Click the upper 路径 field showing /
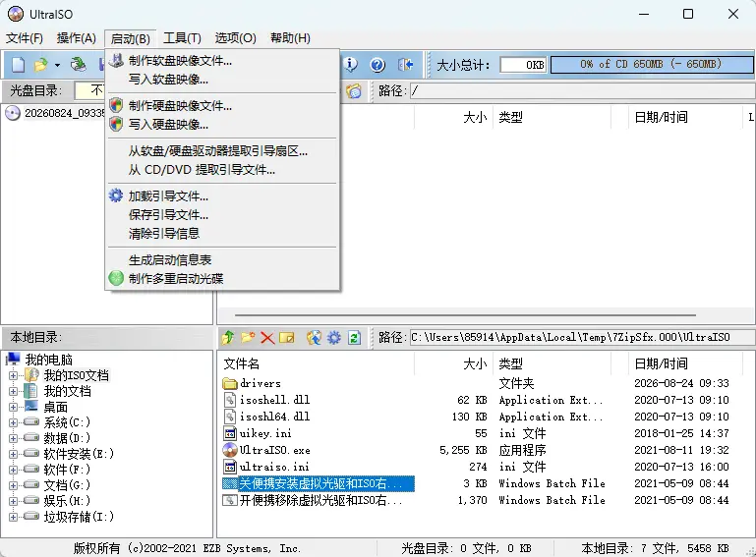 click(x=582, y=90)
